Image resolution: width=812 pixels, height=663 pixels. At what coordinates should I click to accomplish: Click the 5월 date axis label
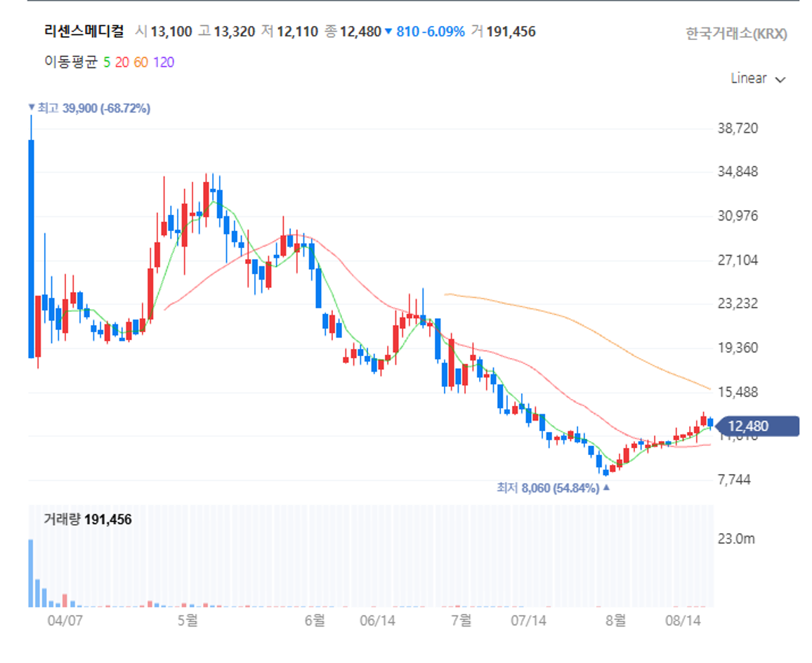tap(188, 620)
